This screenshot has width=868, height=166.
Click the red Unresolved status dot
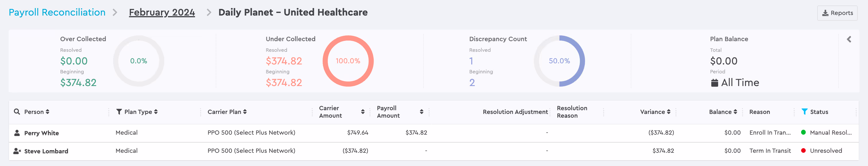803,150
